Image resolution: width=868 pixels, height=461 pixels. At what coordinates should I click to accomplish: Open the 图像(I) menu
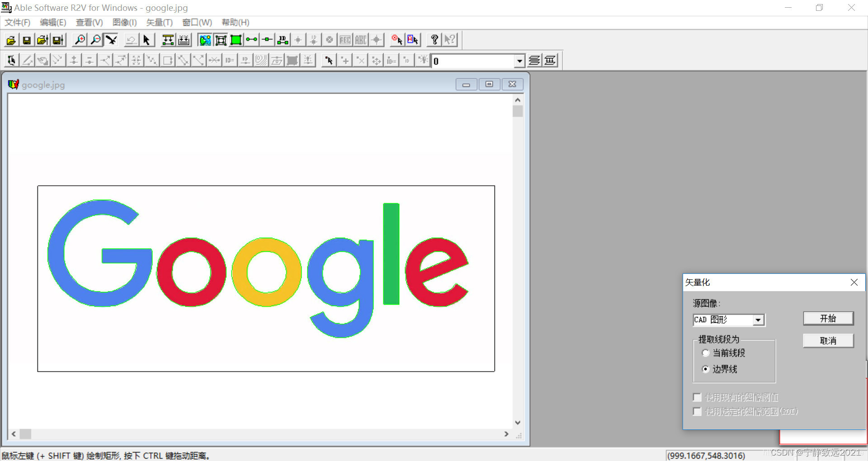124,23
